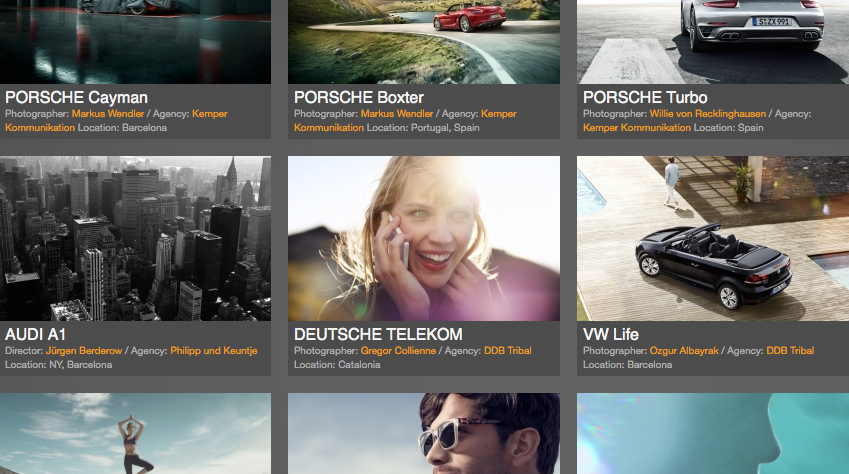This screenshot has width=849, height=474.
Task: Open the teal face silhouette thumbnail
Action: coord(713,433)
